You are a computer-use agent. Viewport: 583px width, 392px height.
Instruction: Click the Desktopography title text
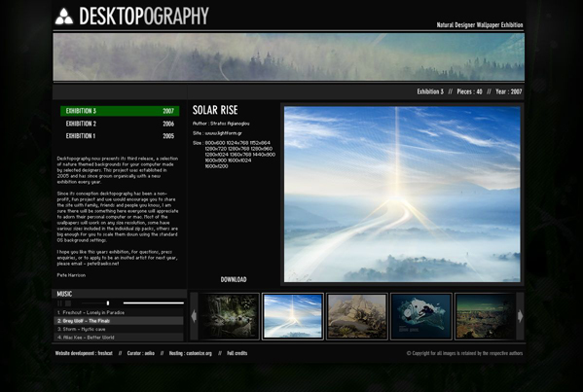point(144,17)
